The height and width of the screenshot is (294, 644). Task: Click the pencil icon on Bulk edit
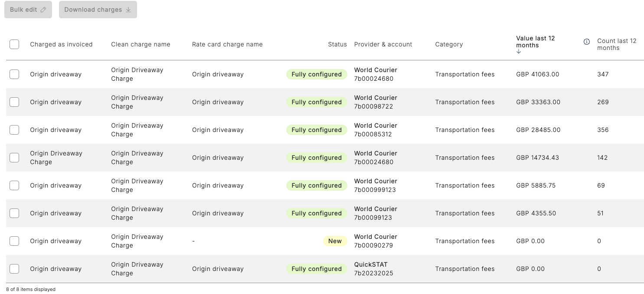point(43,10)
